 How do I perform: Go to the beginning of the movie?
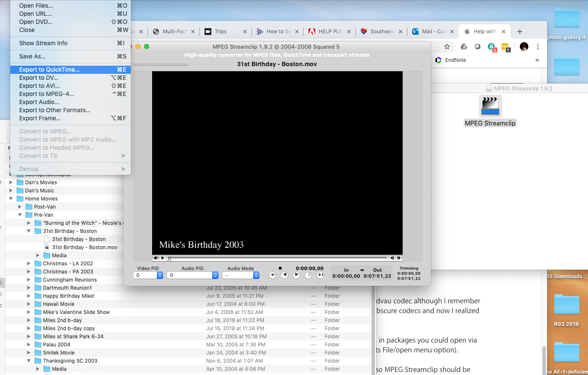(273, 275)
